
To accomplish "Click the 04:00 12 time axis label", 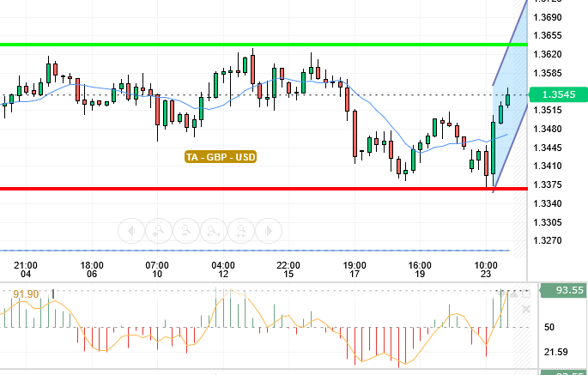I will 223,269.
